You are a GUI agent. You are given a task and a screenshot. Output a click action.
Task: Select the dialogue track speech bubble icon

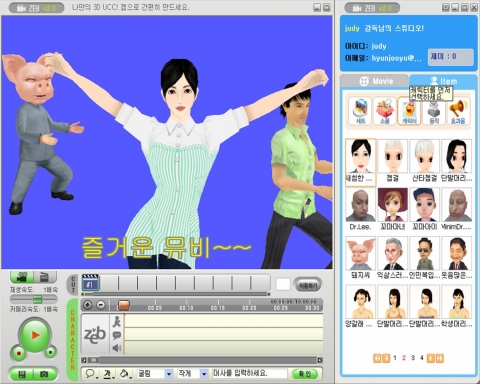pyautogui.click(x=116, y=335)
